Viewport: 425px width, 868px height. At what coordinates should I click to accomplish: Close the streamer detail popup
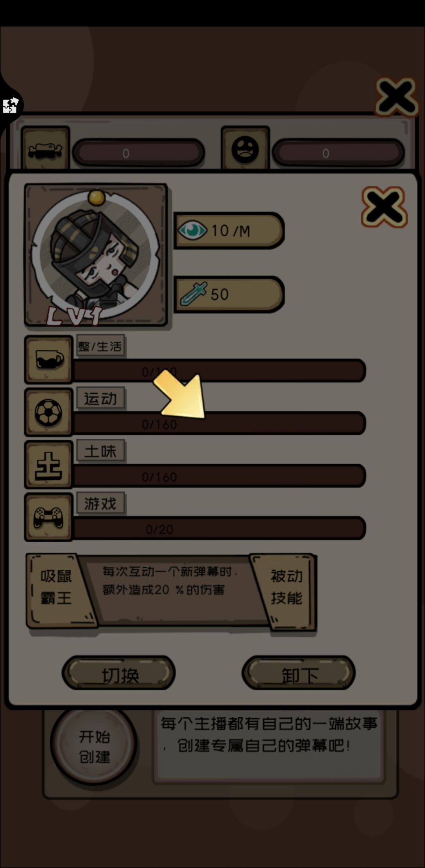pos(384,207)
